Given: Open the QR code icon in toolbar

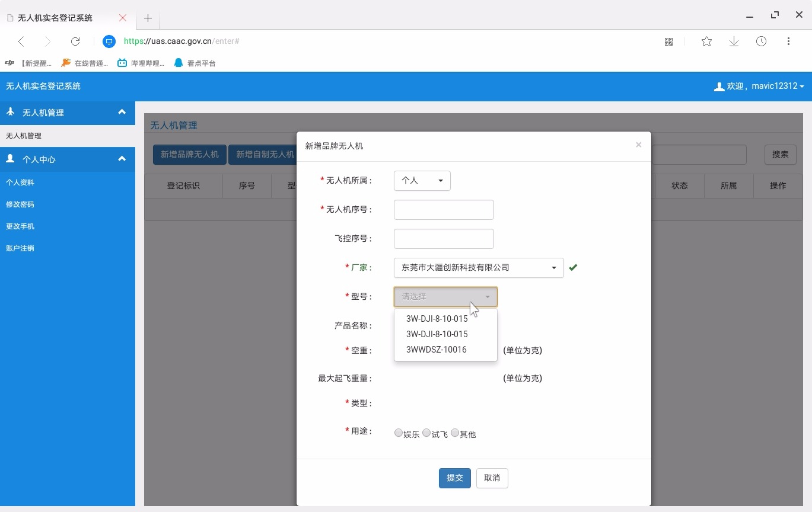Looking at the screenshot, I should 669,41.
